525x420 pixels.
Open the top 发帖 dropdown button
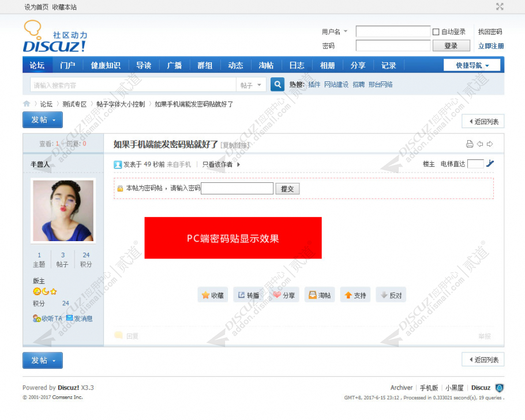click(x=43, y=119)
